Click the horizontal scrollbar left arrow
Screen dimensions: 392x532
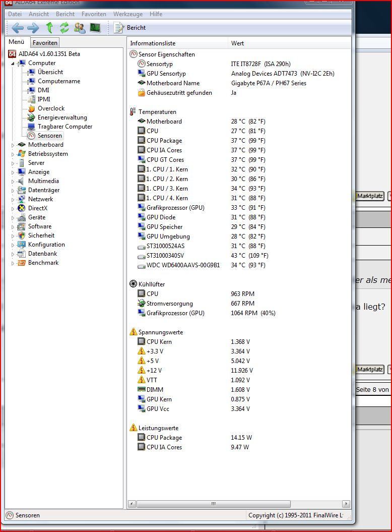pyautogui.click(x=132, y=504)
